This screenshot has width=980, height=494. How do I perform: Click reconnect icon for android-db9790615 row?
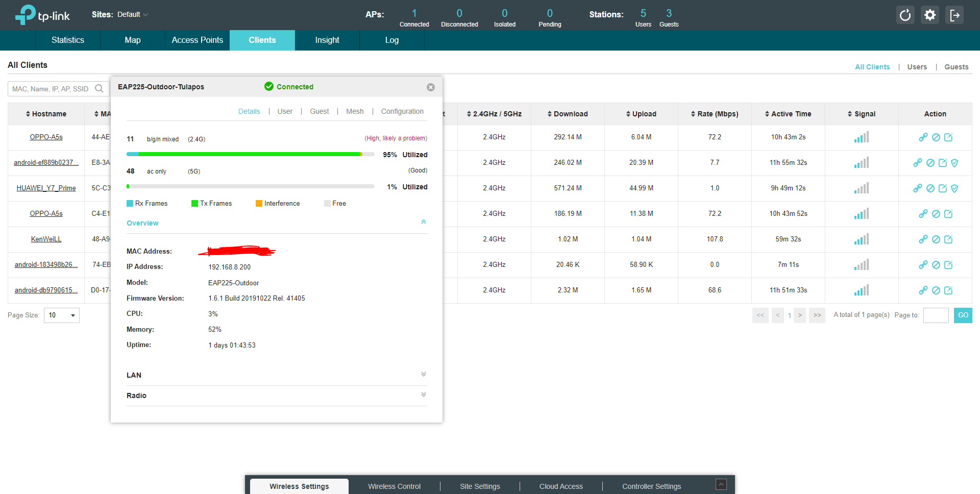[x=923, y=290]
